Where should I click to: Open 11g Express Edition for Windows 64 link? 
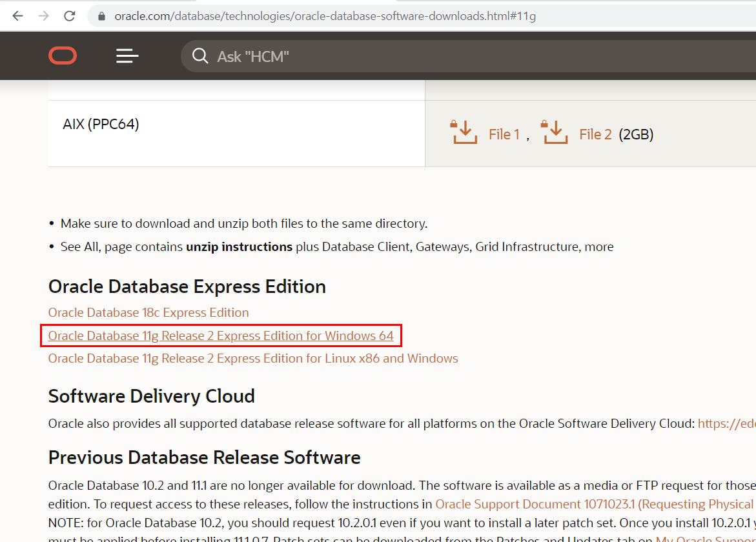coord(221,336)
